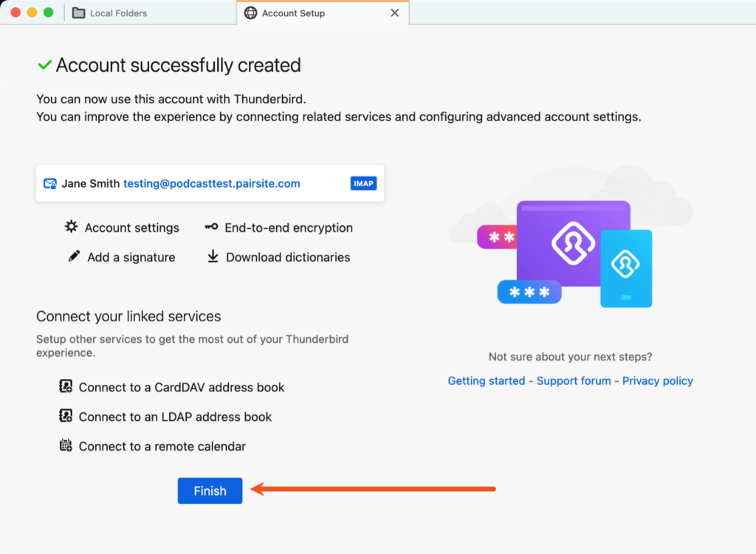Click the red close window button
The image size is (756, 554).
coord(16,13)
